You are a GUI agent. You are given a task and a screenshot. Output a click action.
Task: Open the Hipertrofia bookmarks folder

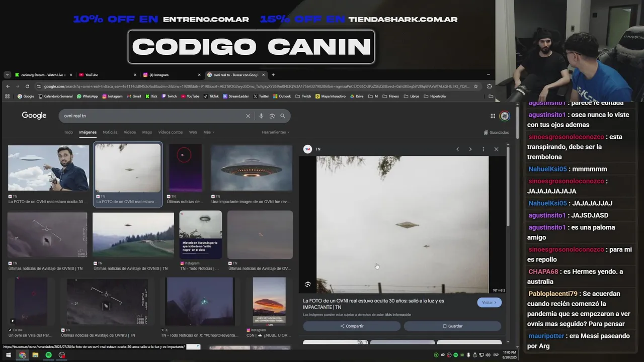pyautogui.click(x=435, y=96)
